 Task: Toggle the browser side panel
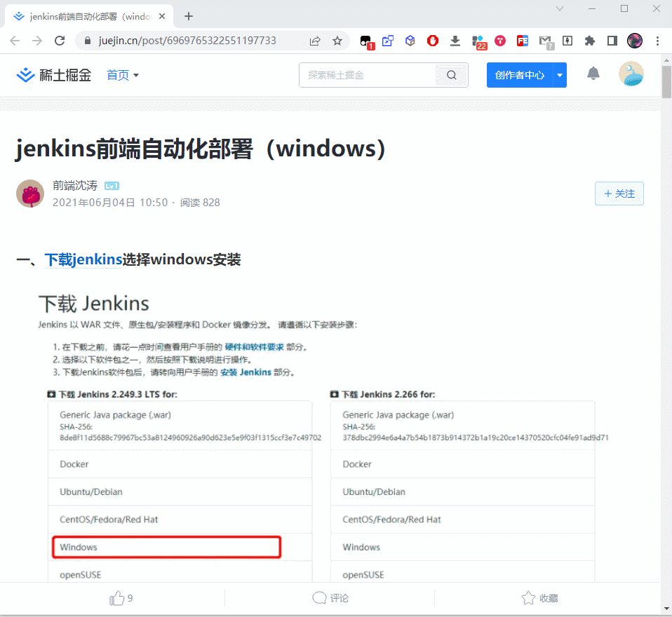(x=612, y=41)
